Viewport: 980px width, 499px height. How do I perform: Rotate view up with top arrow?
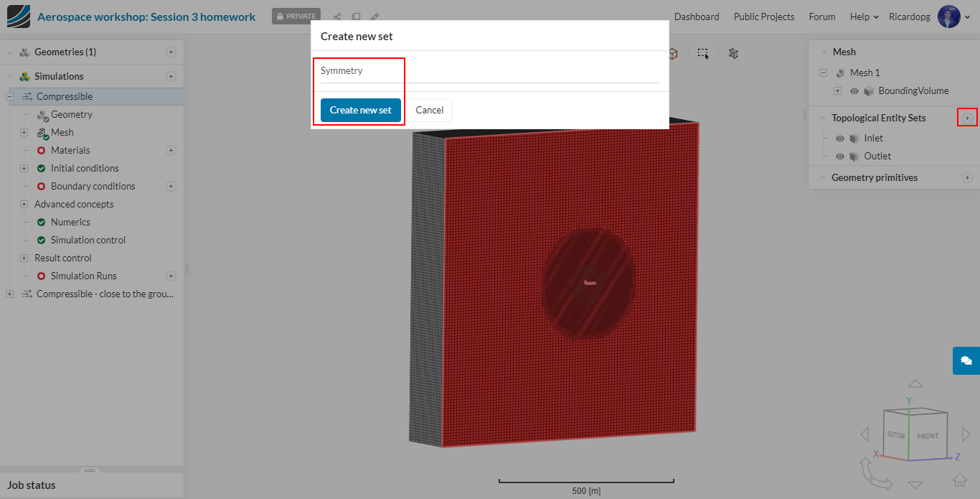pos(915,384)
